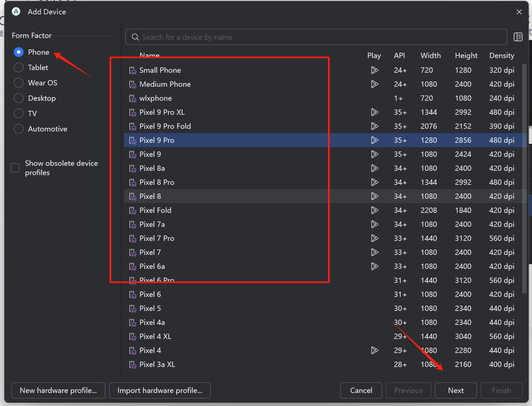Click device icon for Small Phone
This screenshot has height=406, width=532.
click(133, 70)
